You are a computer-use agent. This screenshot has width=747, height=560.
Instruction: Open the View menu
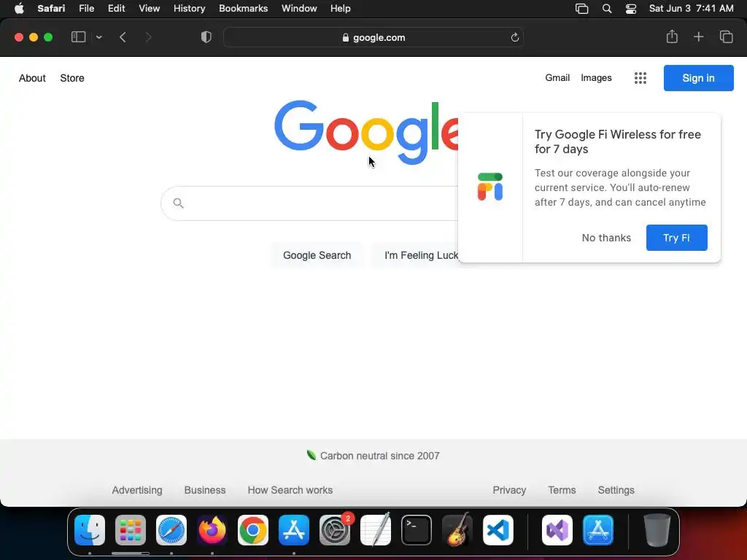coord(149,9)
